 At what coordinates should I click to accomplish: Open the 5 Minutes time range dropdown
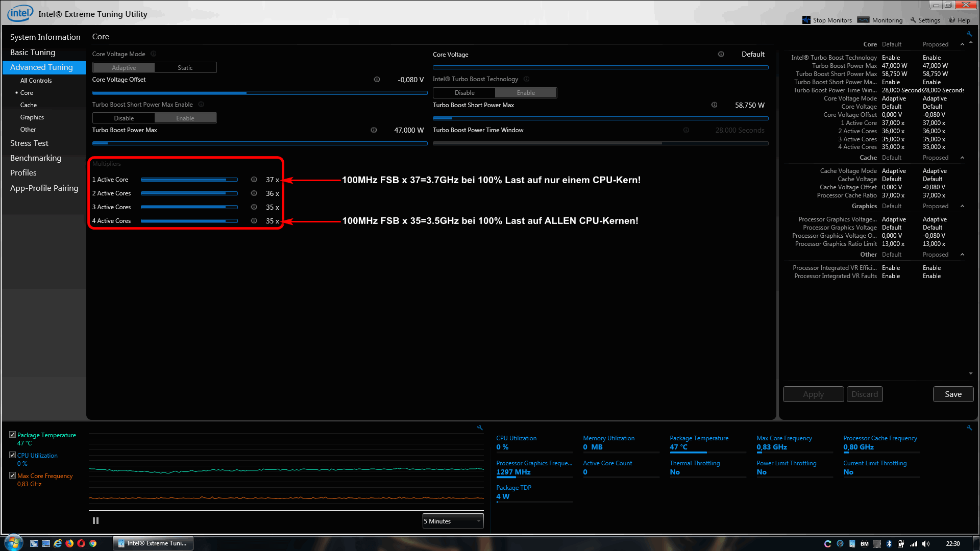pos(453,521)
